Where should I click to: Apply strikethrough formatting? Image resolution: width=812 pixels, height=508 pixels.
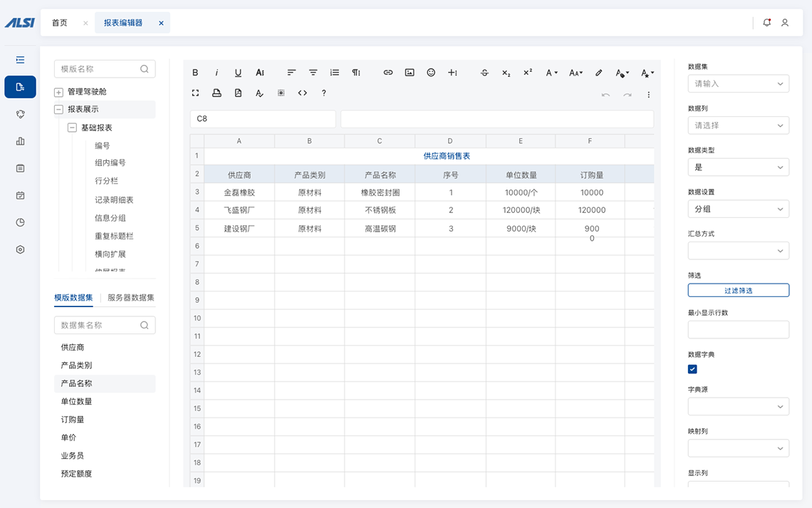[485, 73]
